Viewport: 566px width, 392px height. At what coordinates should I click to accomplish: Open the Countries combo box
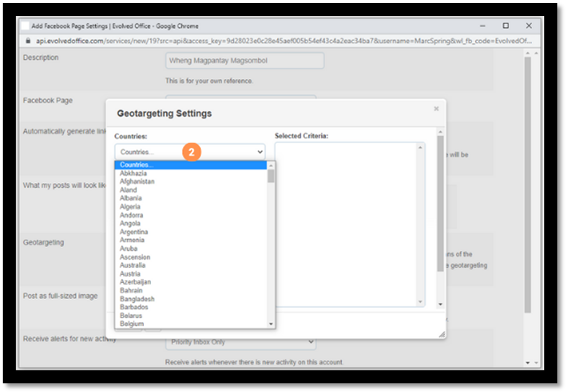[190, 152]
